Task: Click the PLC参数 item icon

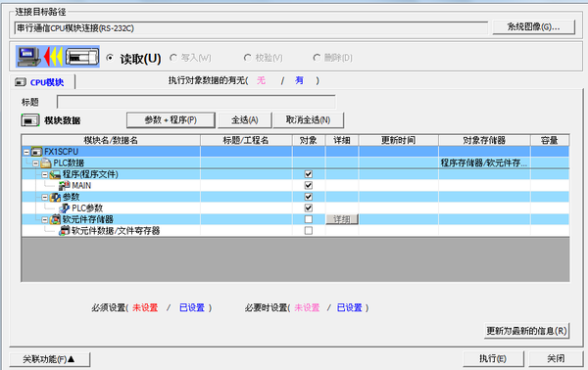Action: tap(65, 208)
